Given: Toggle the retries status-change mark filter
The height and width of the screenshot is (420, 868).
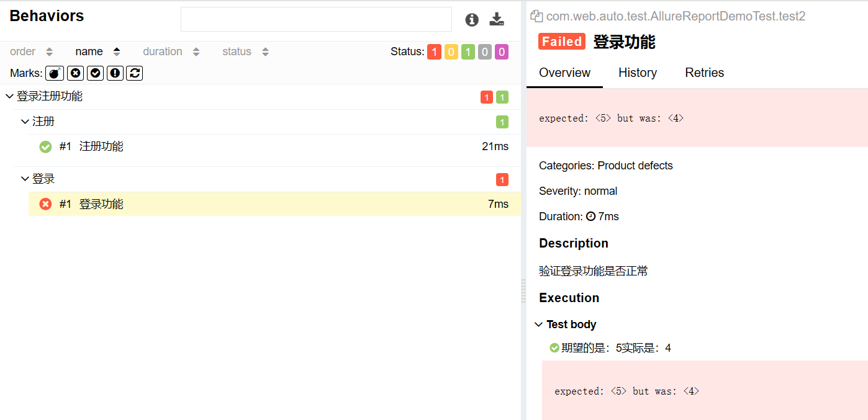Looking at the screenshot, I should pyautogui.click(x=135, y=73).
